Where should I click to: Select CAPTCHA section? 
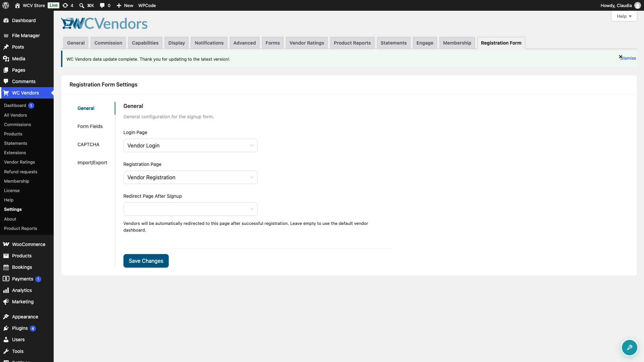coord(88,144)
